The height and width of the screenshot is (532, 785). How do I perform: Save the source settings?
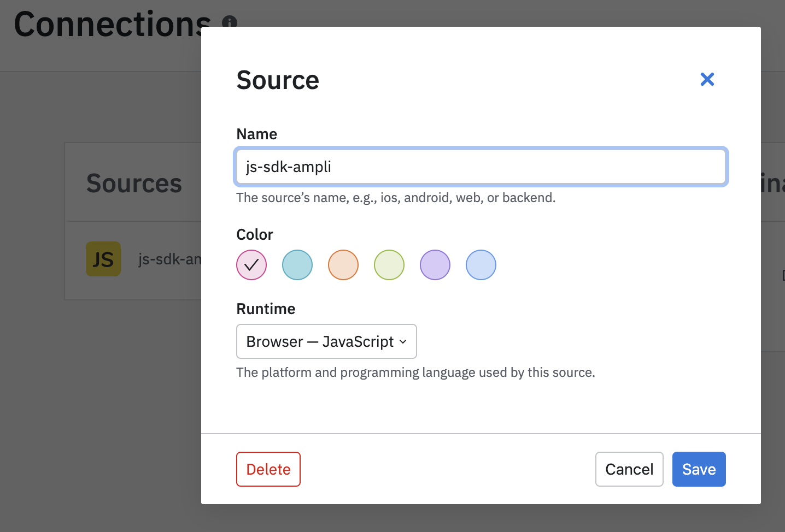pyautogui.click(x=699, y=469)
